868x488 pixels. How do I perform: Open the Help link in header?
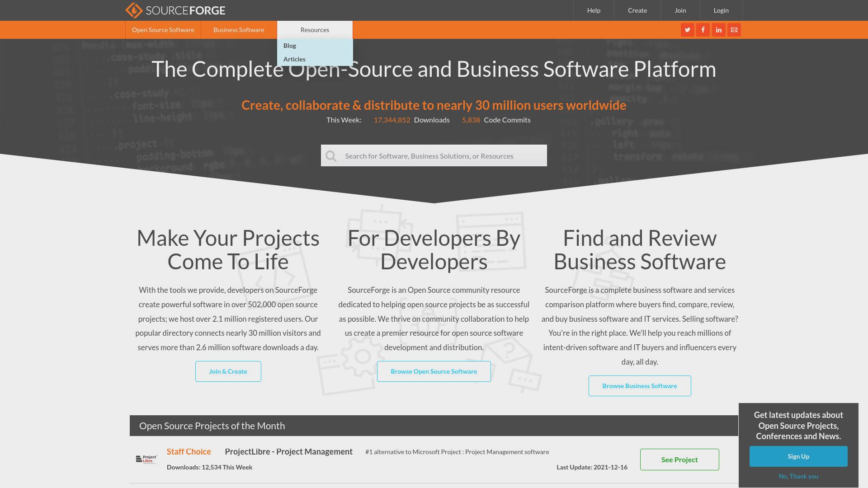[x=594, y=10]
